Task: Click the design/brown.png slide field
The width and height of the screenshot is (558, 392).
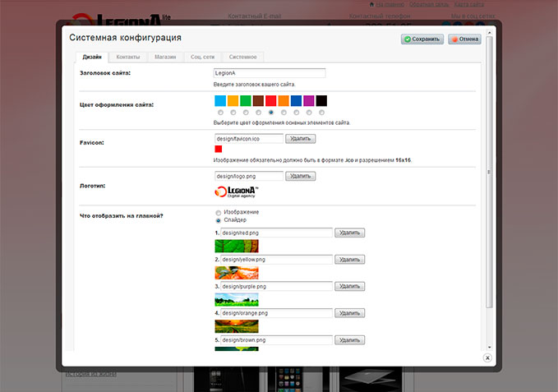Action: pyautogui.click(x=276, y=340)
